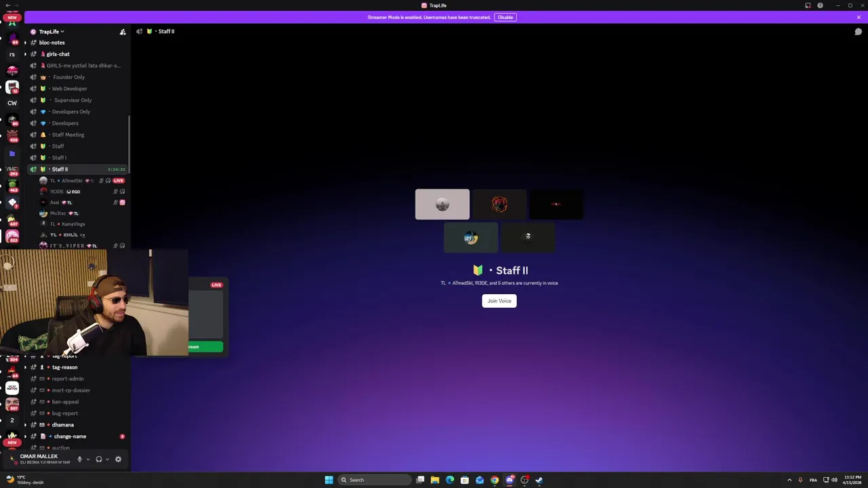Join the Developers Only voice channel
Image resolution: width=868 pixels, height=488 pixels.
tap(78, 112)
